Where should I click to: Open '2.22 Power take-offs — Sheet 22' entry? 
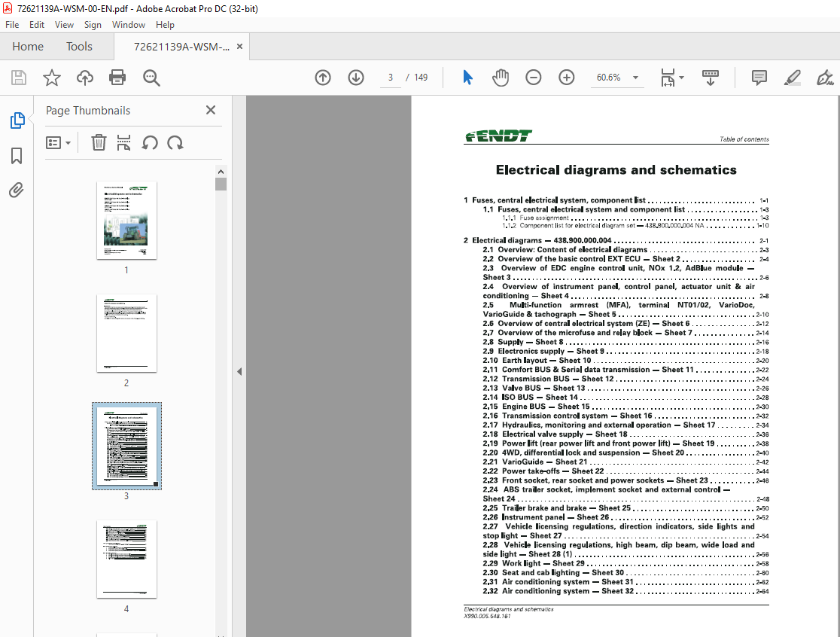[x=625, y=471]
